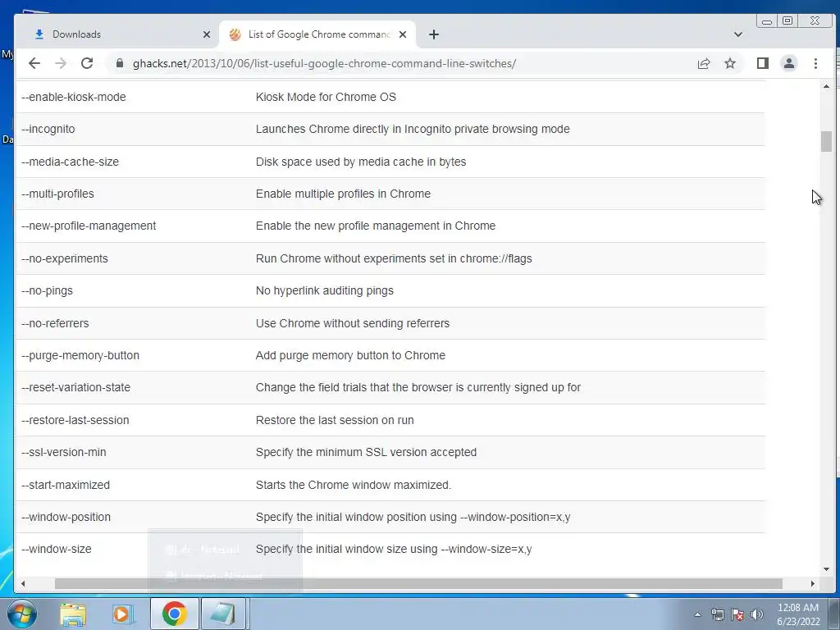840x630 pixels.
Task: Open the Chrome three-dot menu
Action: pyautogui.click(x=815, y=63)
